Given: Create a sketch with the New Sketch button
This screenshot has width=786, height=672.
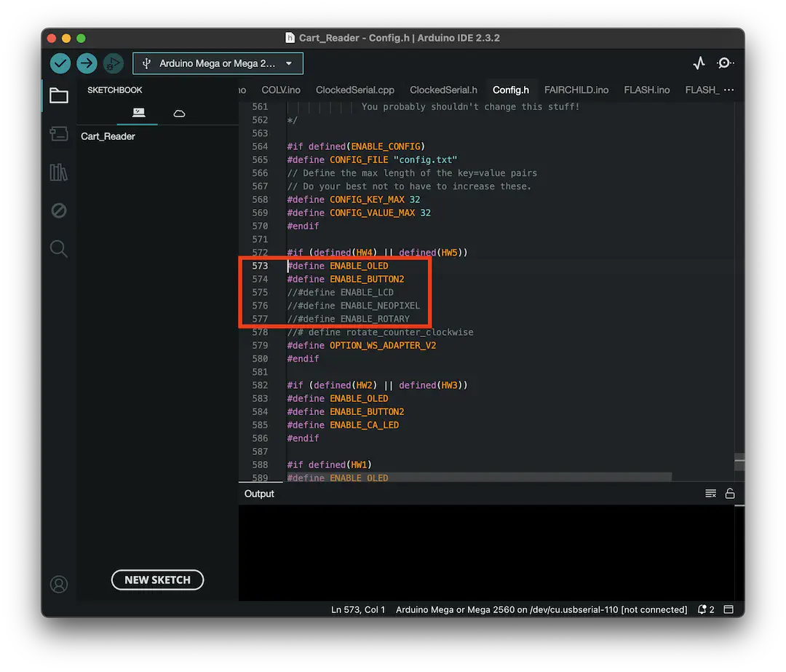Looking at the screenshot, I should [157, 580].
